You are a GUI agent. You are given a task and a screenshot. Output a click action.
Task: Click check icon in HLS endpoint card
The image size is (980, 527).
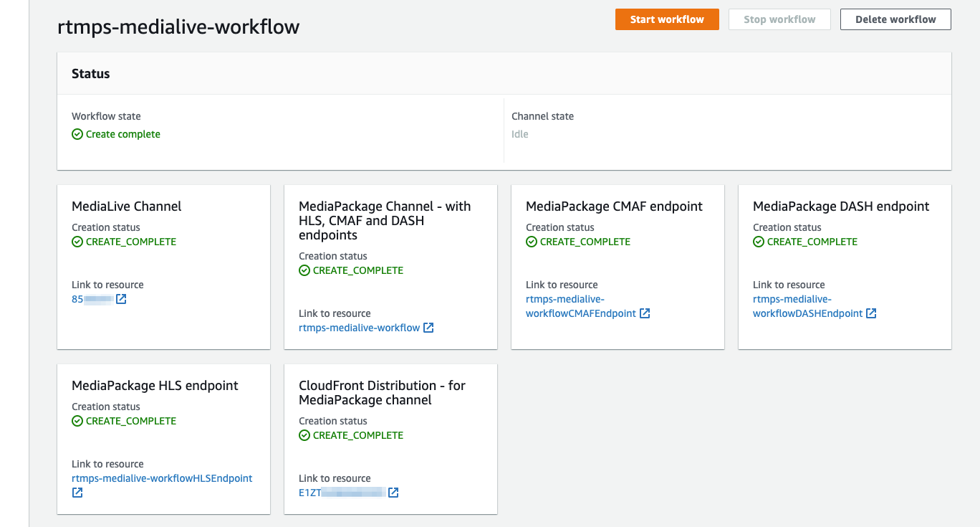pyautogui.click(x=77, y=421)
